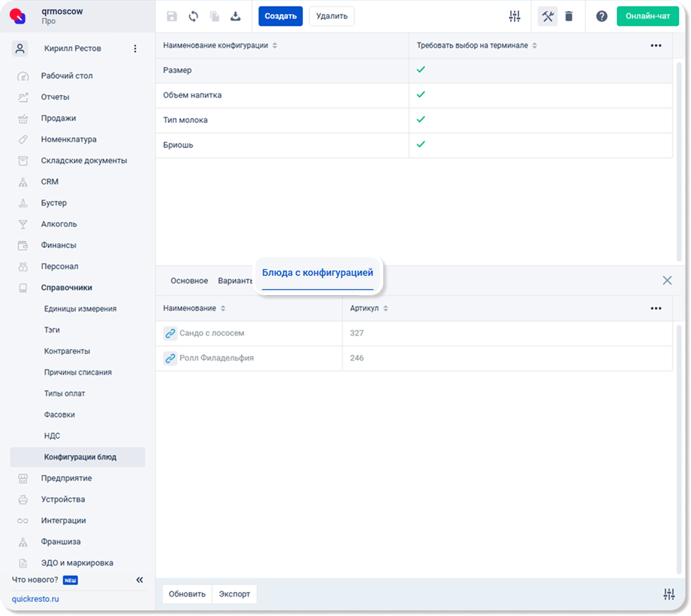This screenshot has height=616, width=691.
Task: Open the help question mark icon
Action: click(x=601, y=16)
